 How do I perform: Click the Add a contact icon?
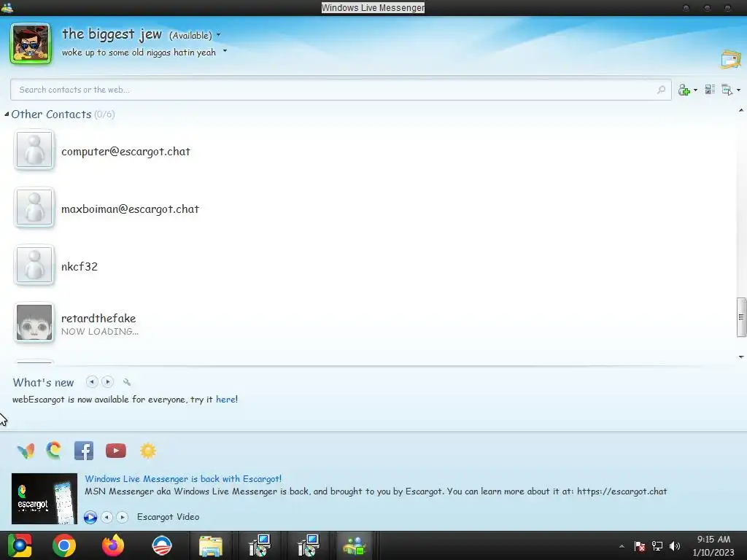tap(684, 90)
